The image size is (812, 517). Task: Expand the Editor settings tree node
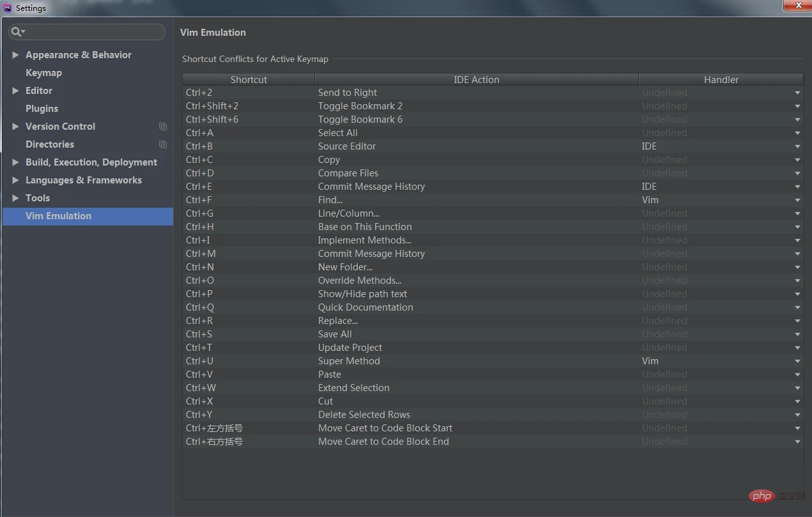tap(15, 91)
